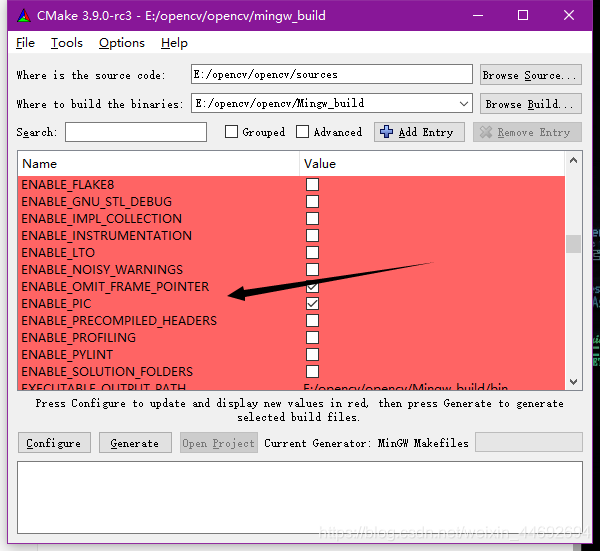The width and height of the screenshot is (600, 551).
Task: Open the Tools menu
Action: [x=67, y=43]
